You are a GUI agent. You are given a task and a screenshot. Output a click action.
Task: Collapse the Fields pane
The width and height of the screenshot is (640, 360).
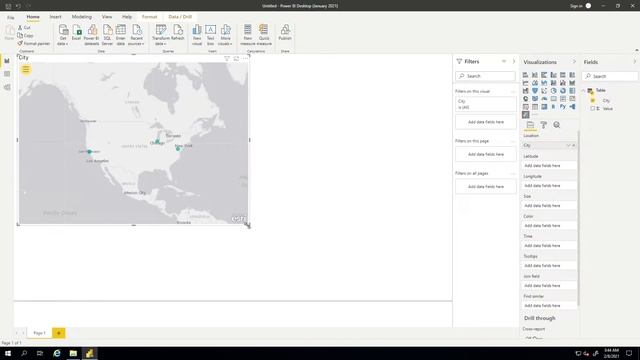pos(635,62)
